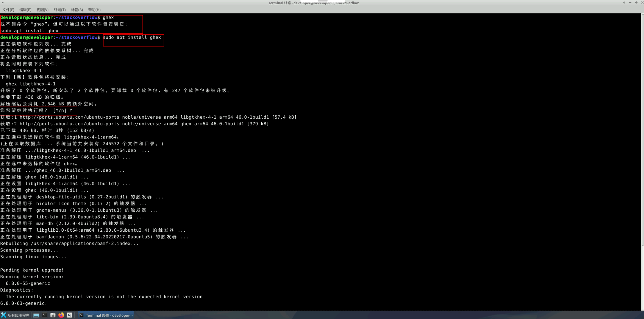Image resolution: width=644 pixels, height=319 pixels.
Task: Open the 终端(T) menu
Action: 59,10
